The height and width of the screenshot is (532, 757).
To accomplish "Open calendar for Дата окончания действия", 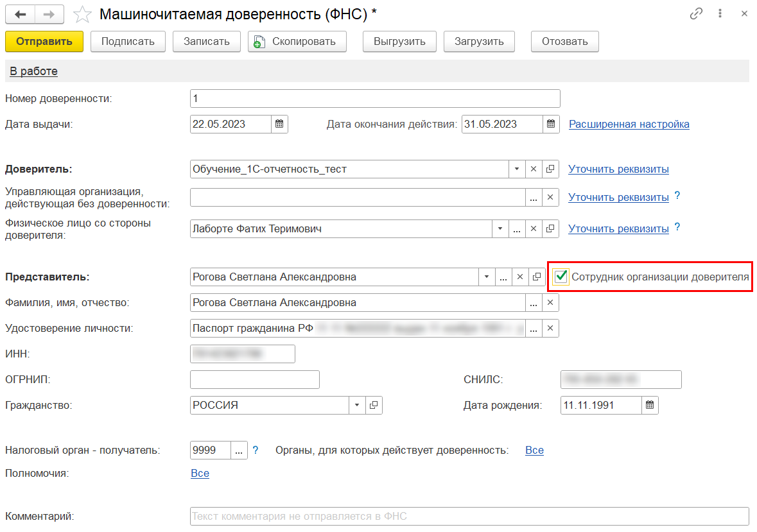I will (x=551, y=124).
